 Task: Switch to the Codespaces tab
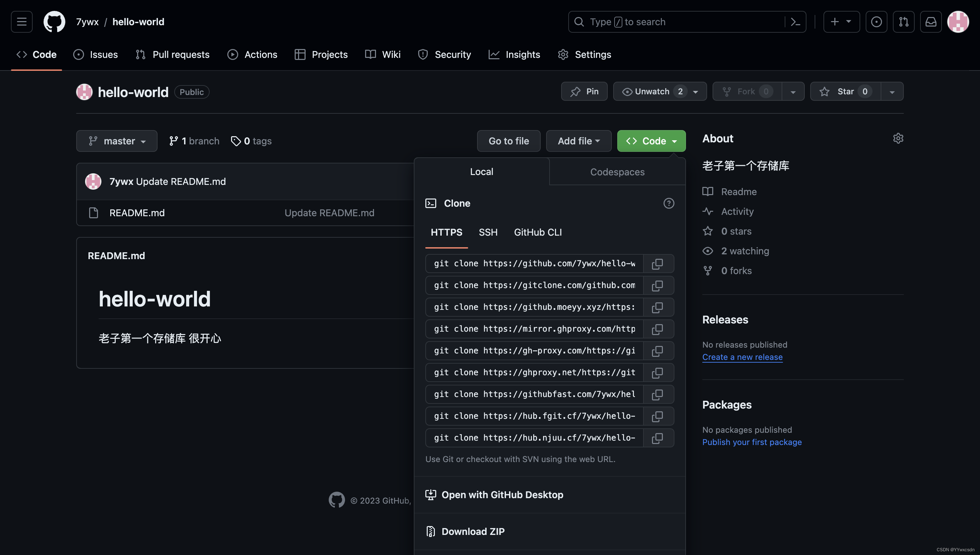click(617, 172)
